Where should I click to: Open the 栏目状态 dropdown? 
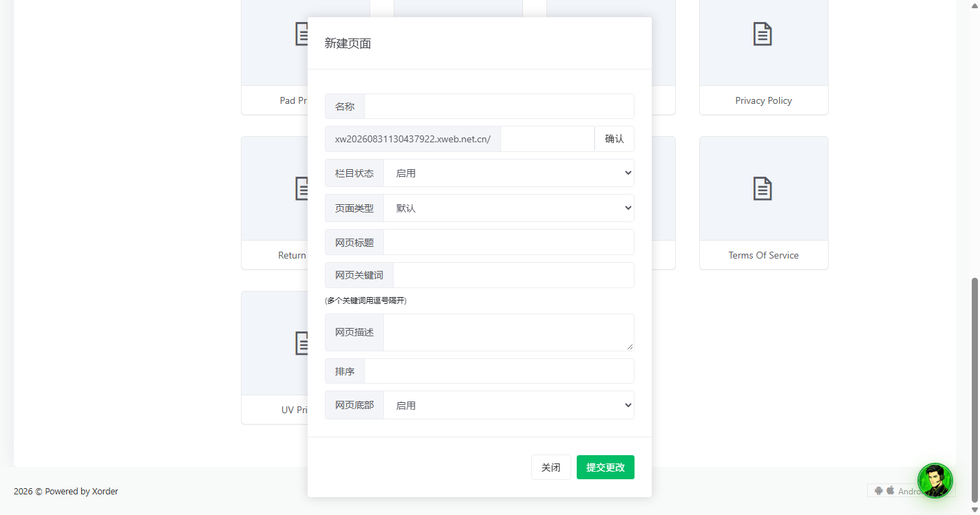[509, 173]
